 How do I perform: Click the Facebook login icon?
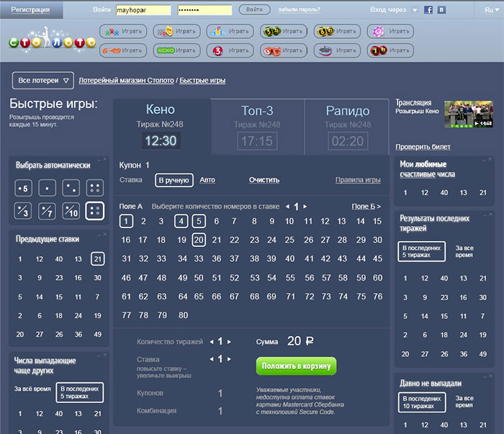point(428,10)
